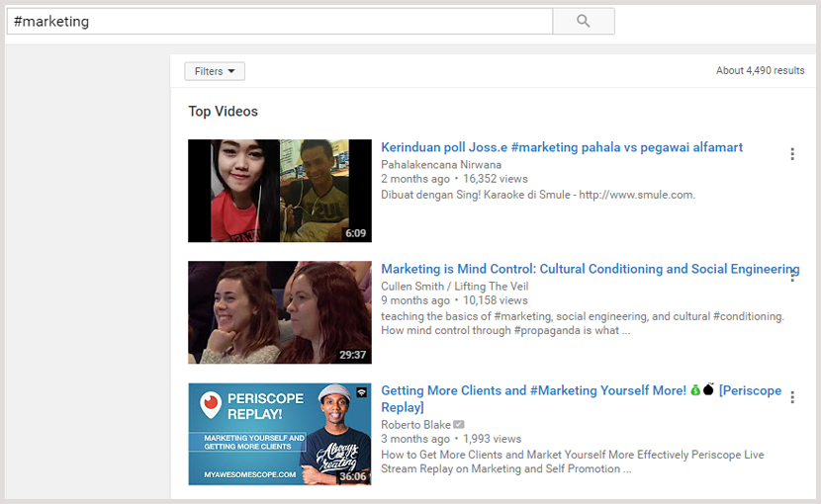Open the Marketing is Mind Control video title

pyautogui.click(x=590, y=269)
